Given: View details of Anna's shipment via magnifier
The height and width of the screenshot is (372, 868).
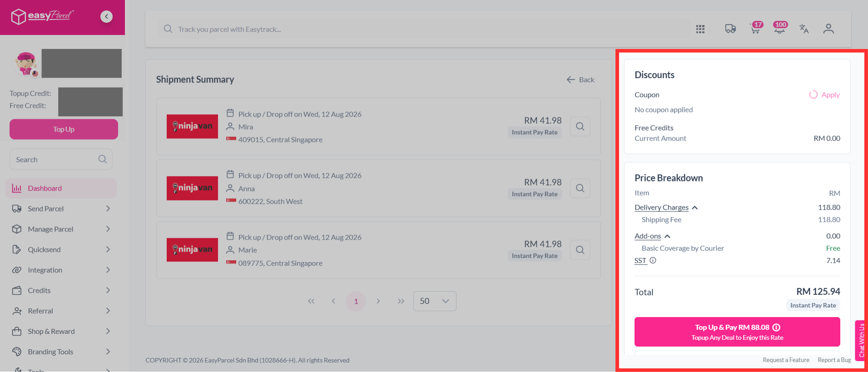Looking at the screenshot, I should 580,188.
